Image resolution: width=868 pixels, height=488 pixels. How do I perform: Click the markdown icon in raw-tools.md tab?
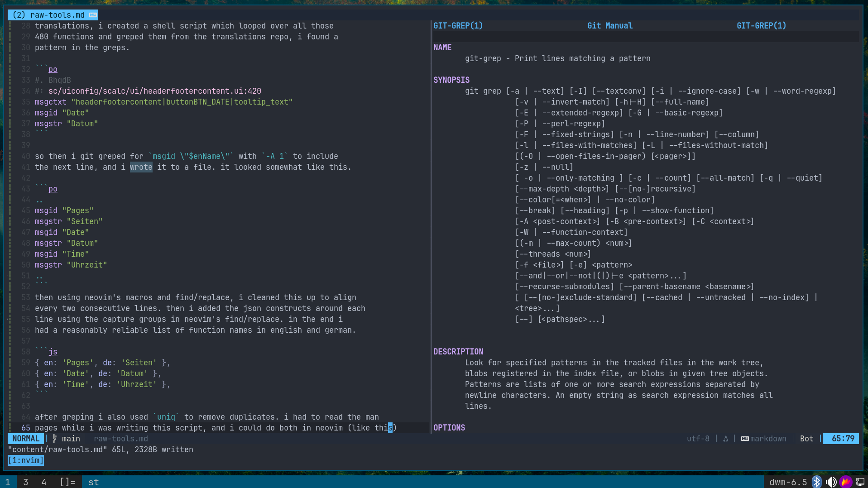click(x=93, y=15)
